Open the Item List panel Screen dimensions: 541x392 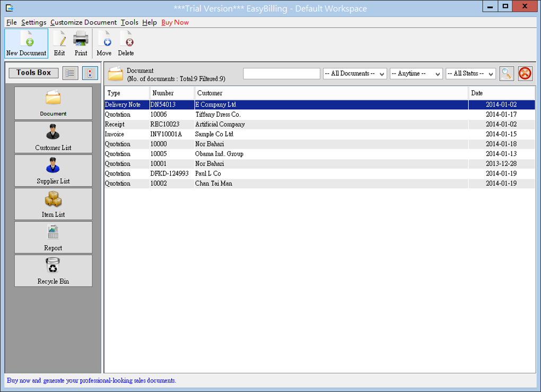point(53,204)
